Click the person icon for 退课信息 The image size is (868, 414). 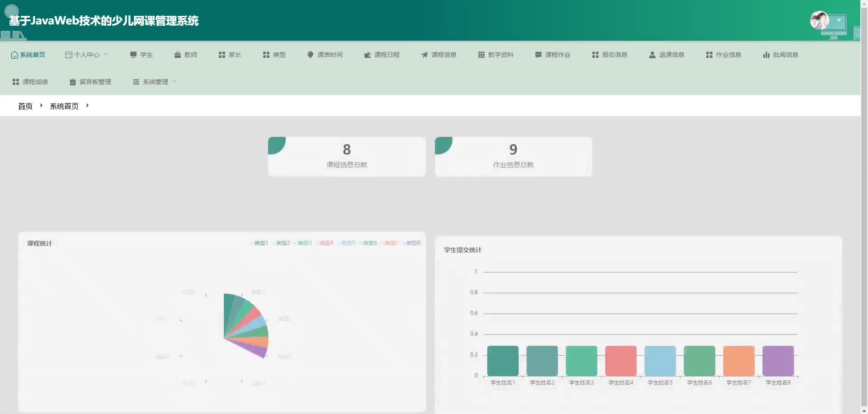652,55
